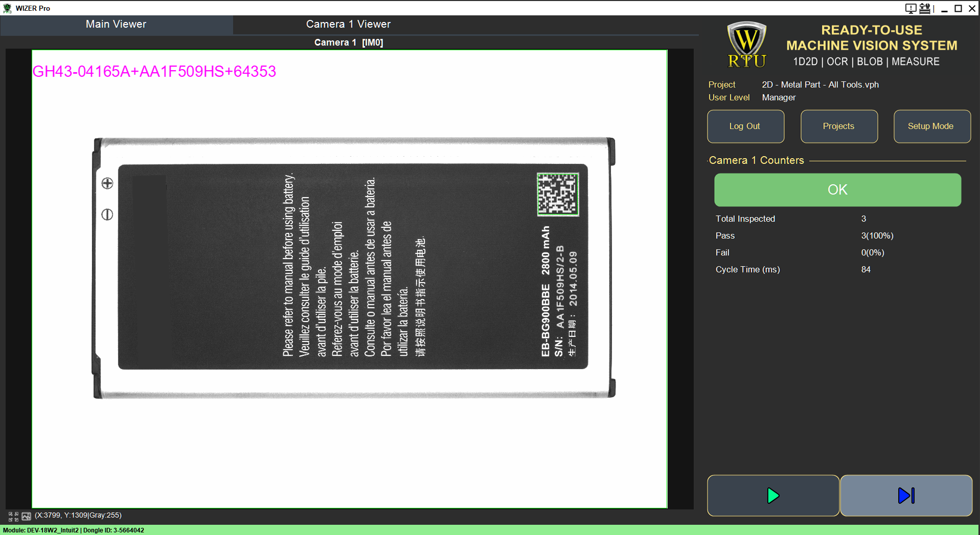Switch to the Camera 1 Viewer tab
The height and width of the screenshot is (535, 980).
(x=349, y=25)
